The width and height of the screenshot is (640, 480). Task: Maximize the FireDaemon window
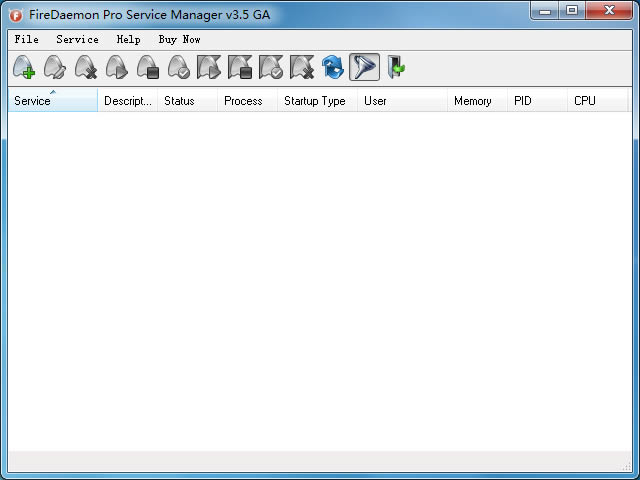[x=572, y=10]
